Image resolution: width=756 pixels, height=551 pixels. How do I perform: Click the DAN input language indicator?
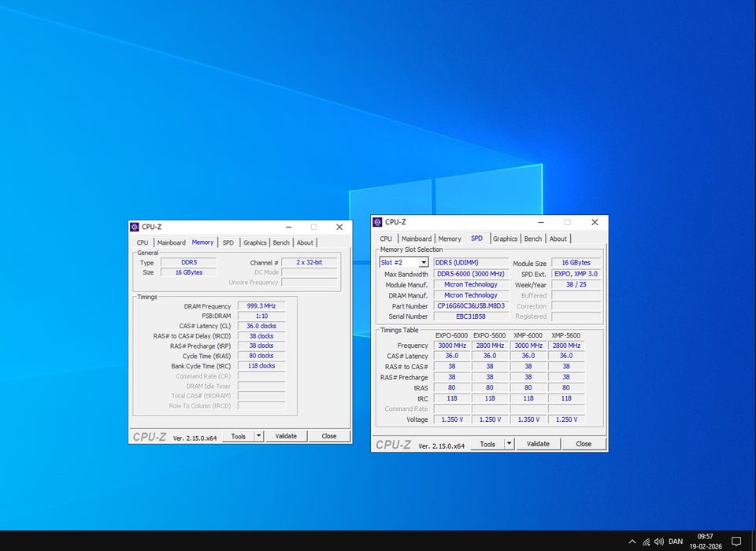pyautogui.click(x=676, y=542)
